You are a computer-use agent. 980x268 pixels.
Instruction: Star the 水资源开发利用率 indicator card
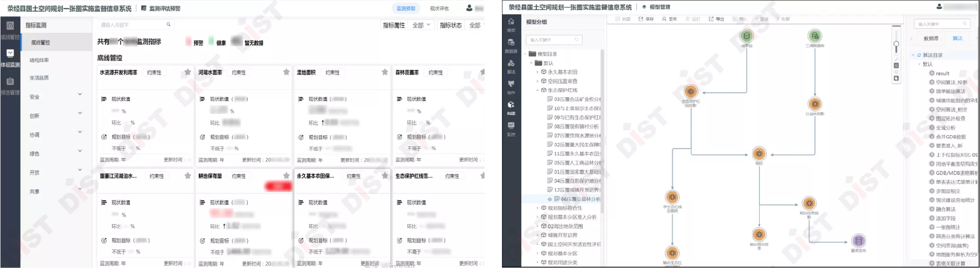tap(188, 72)
